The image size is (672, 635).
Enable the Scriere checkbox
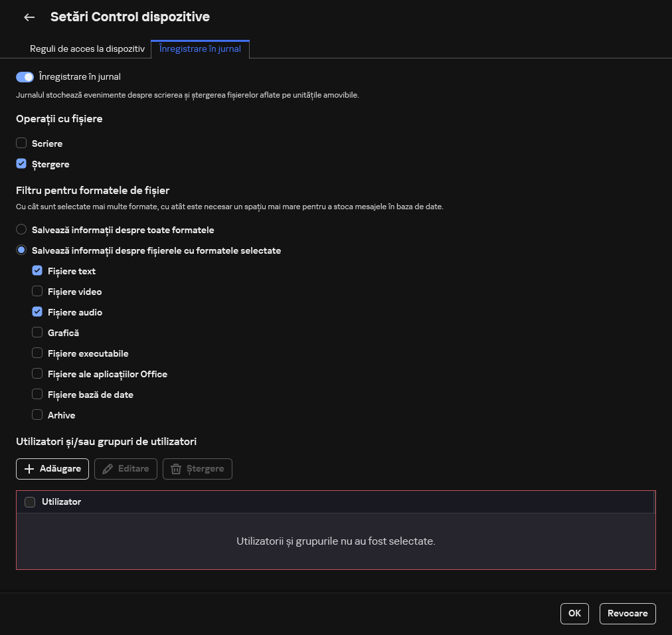tap(21, 143)
